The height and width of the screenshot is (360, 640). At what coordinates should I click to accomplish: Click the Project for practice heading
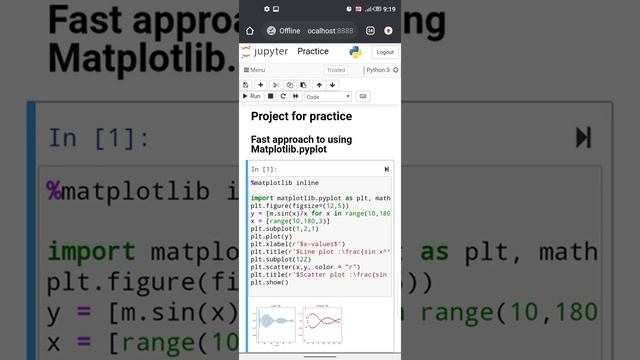click(301, 116)
